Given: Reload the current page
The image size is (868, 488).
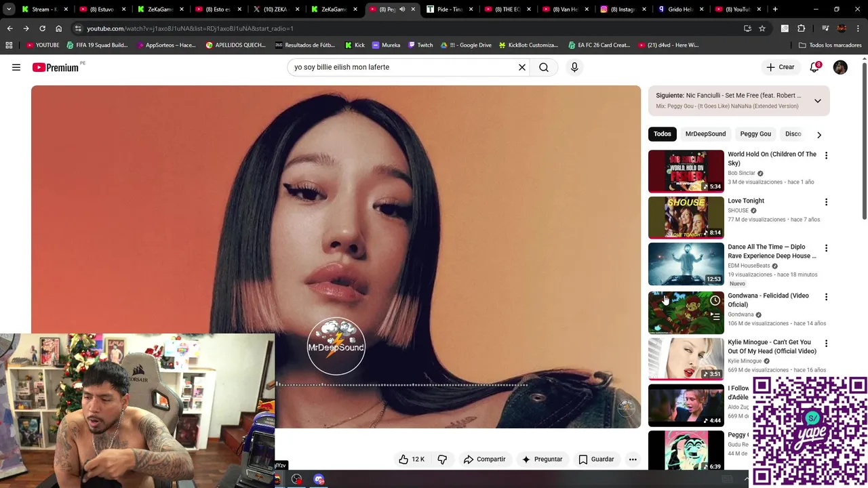Looking at the screenshot, I should [x=42, y=28].
